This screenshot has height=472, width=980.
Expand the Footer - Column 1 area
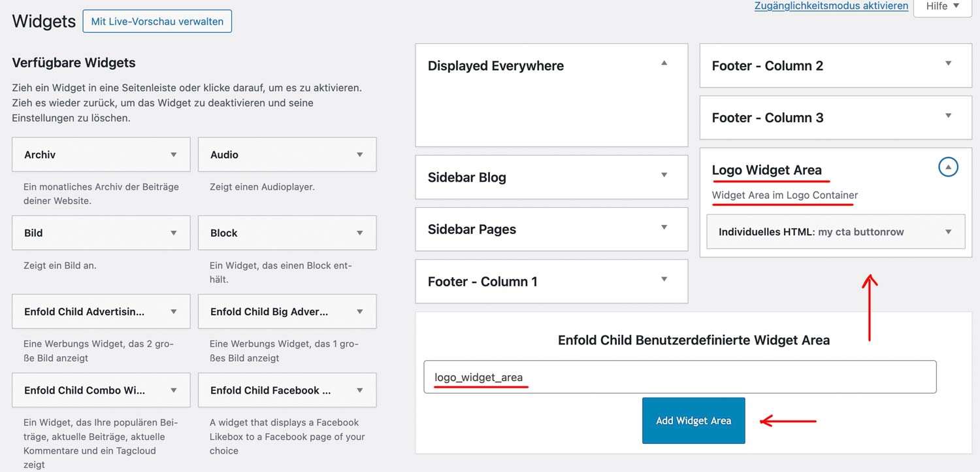664,279
